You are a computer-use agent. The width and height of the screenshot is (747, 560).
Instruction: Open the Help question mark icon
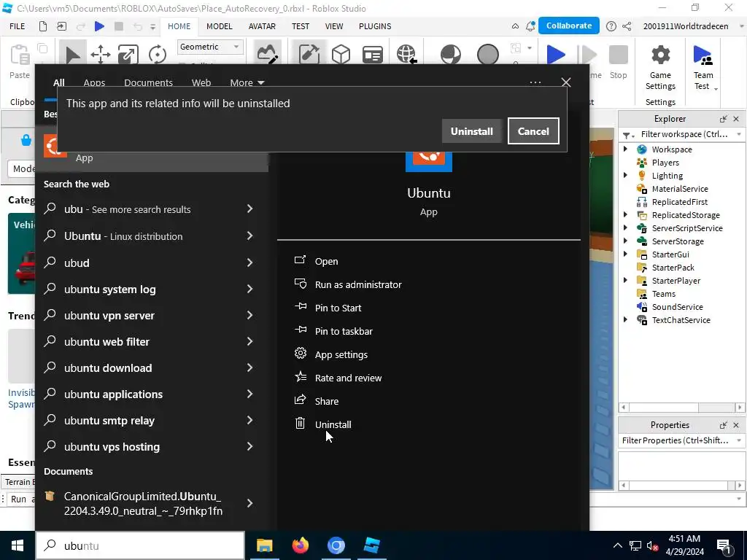pyautogui.click(x=611, y=26)
